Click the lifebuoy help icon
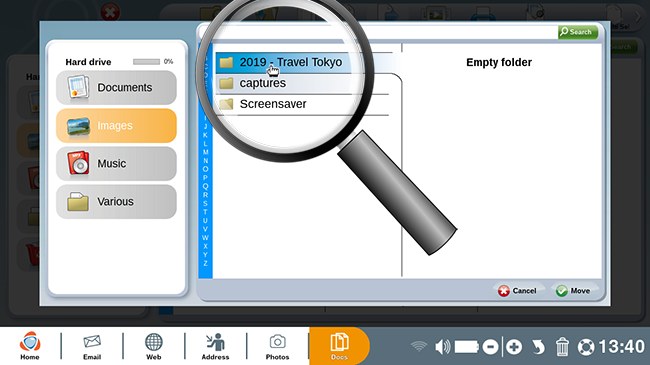 point(586,347)
